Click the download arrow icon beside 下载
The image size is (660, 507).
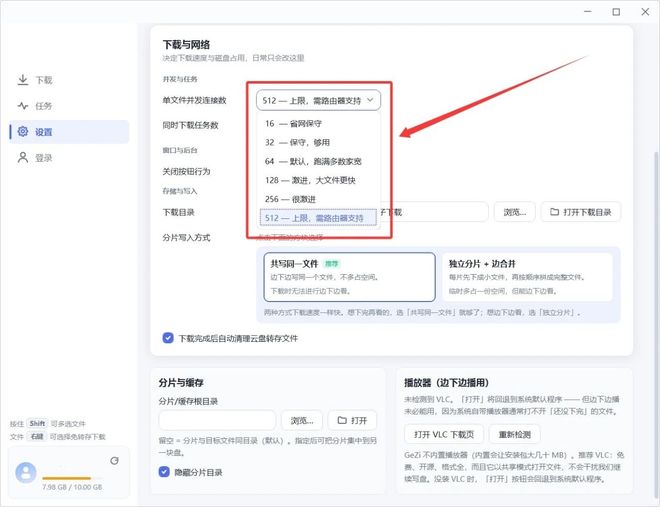pos(23,80)
